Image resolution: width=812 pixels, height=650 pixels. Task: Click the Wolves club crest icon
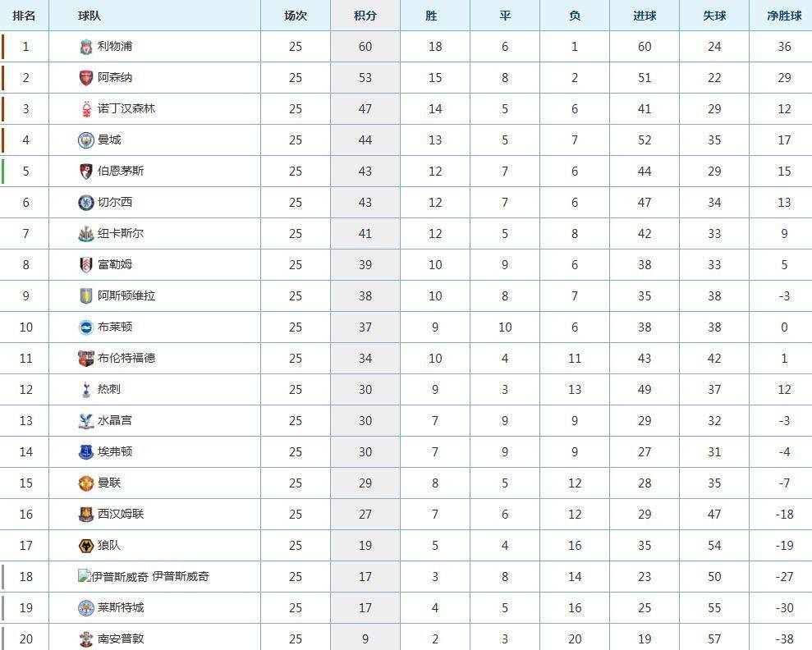(86, 546)
